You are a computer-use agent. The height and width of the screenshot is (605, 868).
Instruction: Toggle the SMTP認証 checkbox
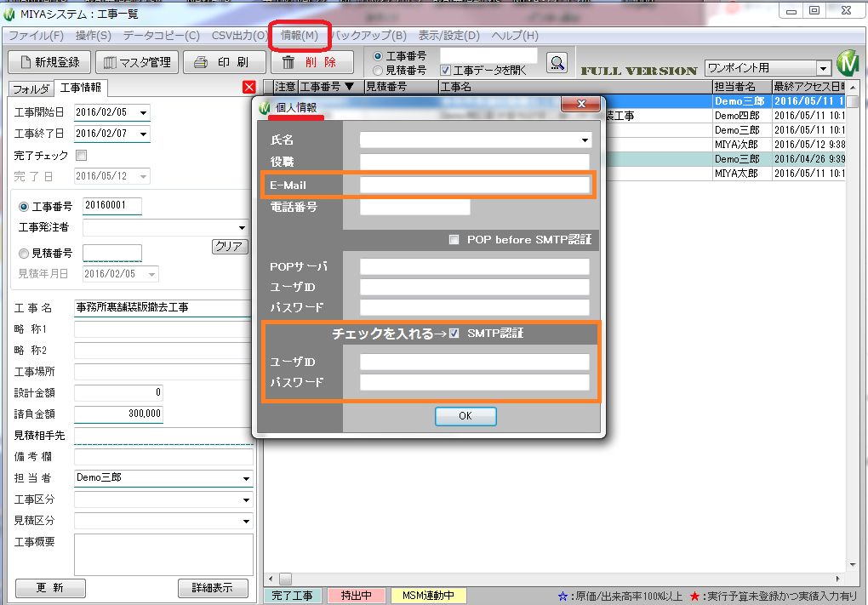pyautogui.click(x=454, y=334)
